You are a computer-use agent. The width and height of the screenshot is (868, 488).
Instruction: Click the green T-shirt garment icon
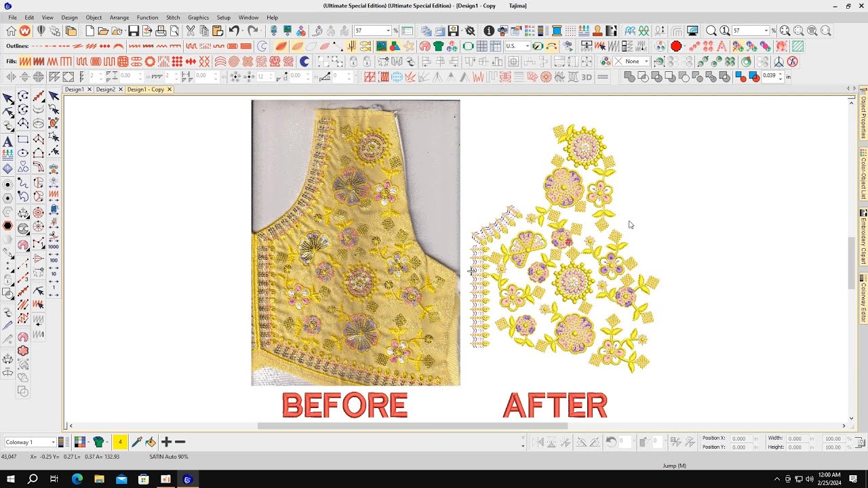pos(438,46)
